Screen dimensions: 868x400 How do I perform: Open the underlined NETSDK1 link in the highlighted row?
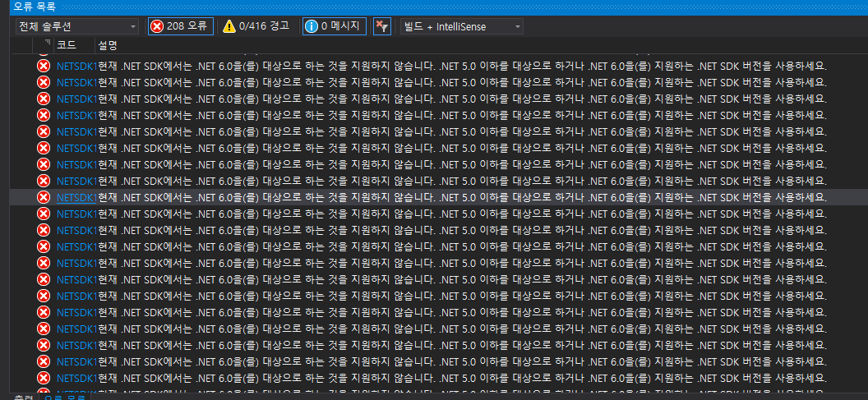76,197
